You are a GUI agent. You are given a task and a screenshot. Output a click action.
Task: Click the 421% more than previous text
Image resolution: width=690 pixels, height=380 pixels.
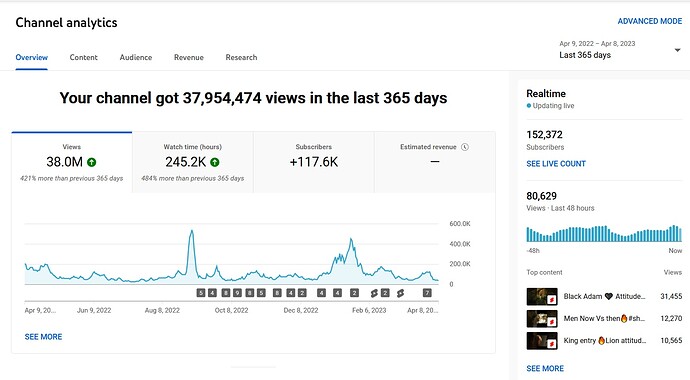pyautogui.click(x=72, y=178)
